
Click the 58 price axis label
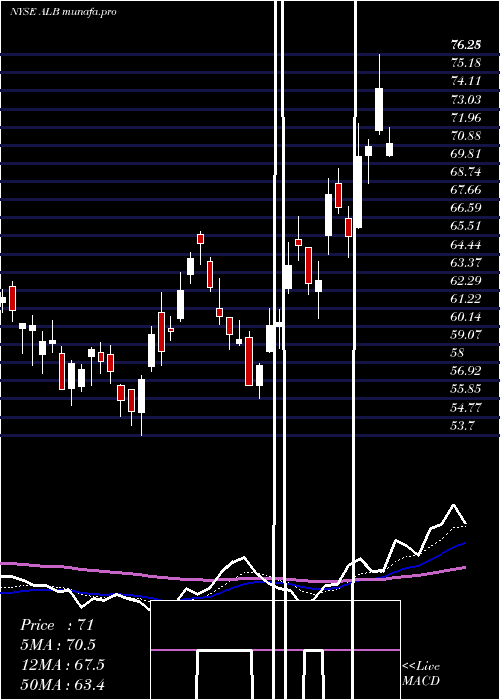[x=458, y=353]
